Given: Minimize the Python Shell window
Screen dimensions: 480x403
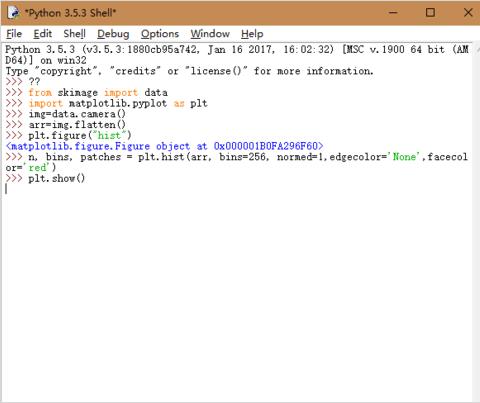Looking at the screenshot, I should coord(393,13).
